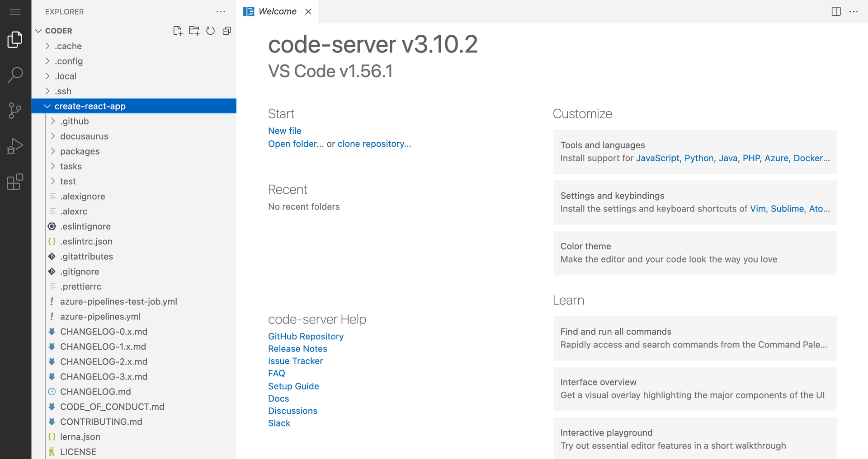Open the .gitignore file

(x=134, y=272)
